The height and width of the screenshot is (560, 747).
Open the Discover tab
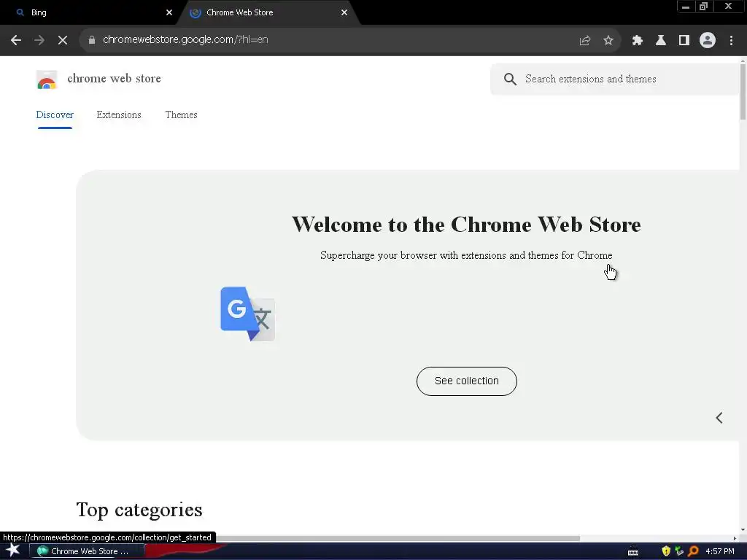[x=55, y=115]
